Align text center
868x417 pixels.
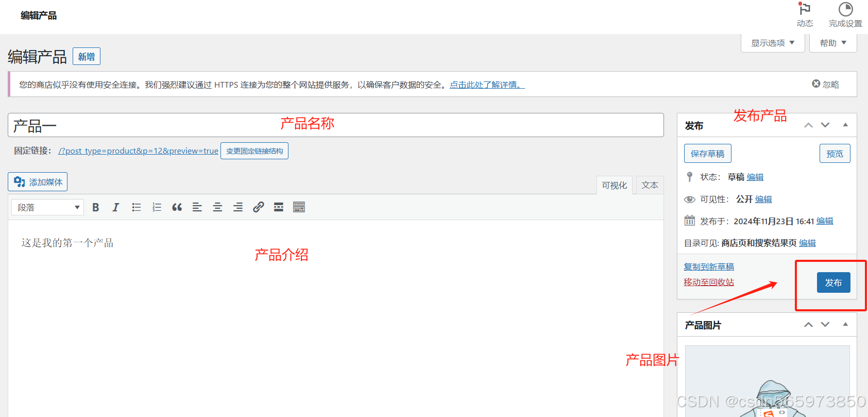pos(217,207)
